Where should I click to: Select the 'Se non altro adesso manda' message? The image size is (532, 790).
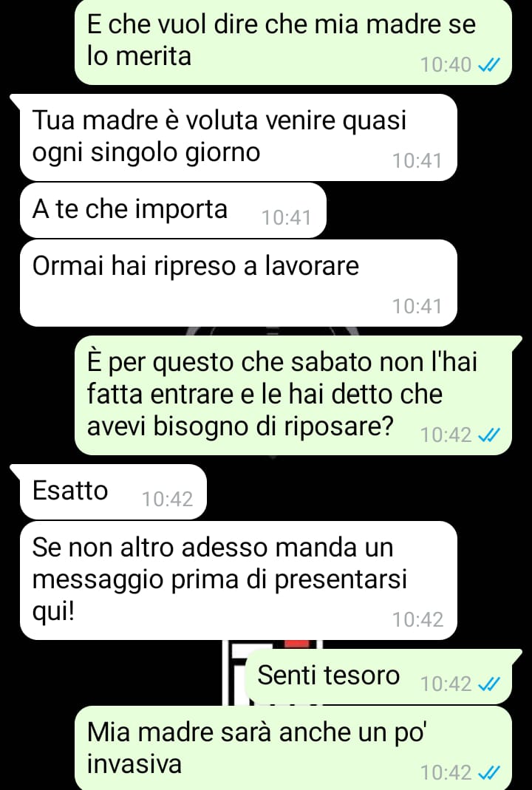[x=238, y=580]
